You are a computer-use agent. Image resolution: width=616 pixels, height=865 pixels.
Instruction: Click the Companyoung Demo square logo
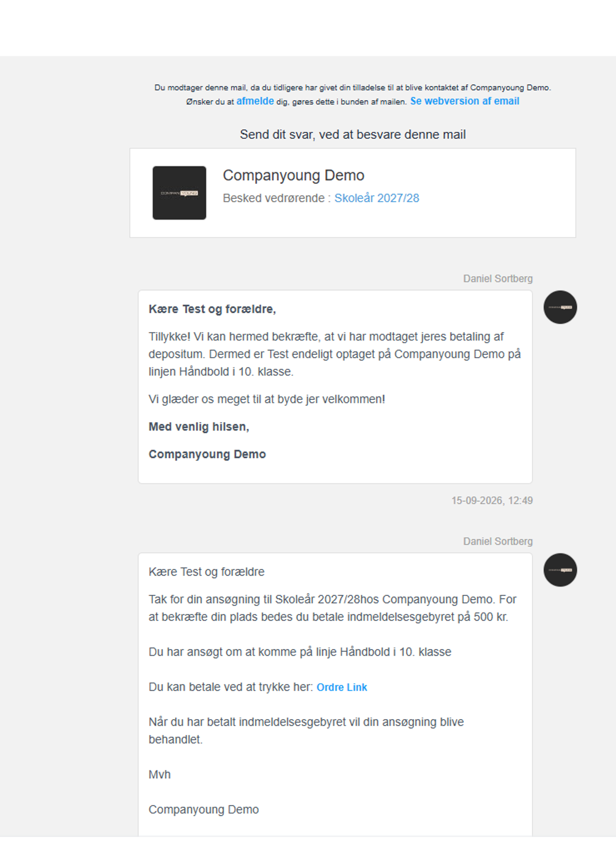(x=179, y=193)
